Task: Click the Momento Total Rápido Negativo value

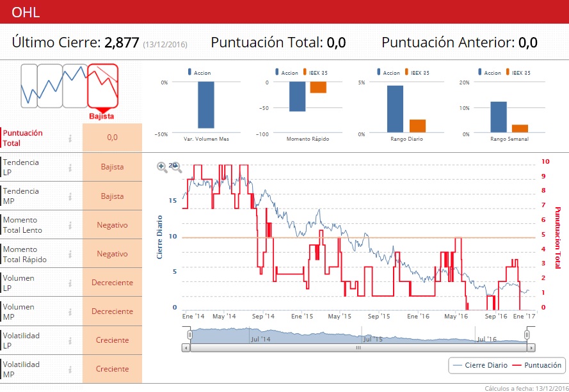Action: (112, 254)
